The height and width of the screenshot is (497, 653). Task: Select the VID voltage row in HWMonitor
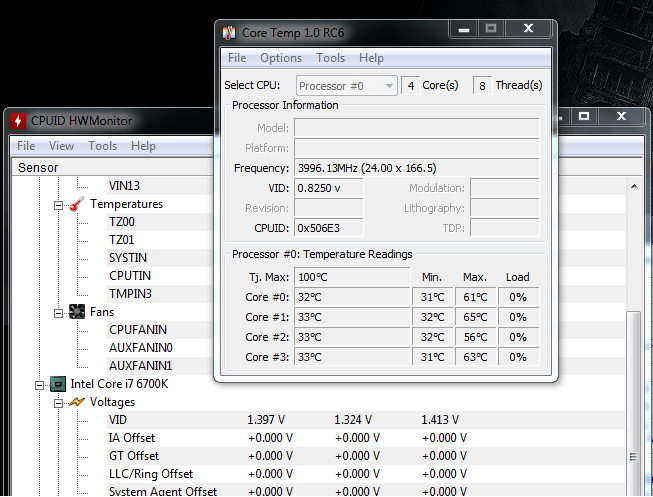[366, 420]
